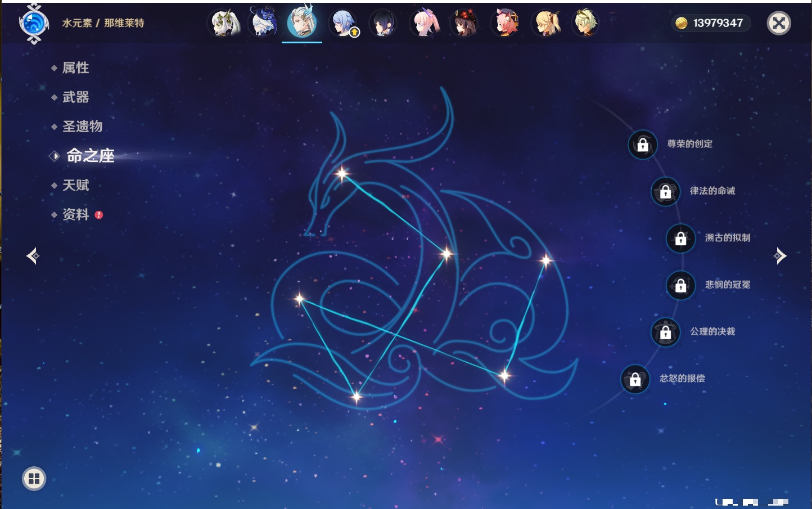This screenshot has height=509, width=812.
Task: Select Furina's avatar with the blue top hat
Action: click(x=263, y=23)
